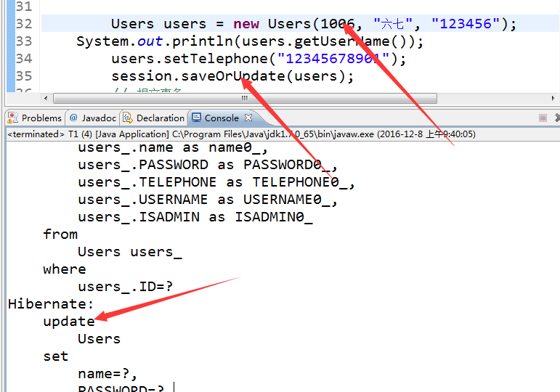
Task: Click the editor horizontal scrollbar left arrow
Action: (46, 98)
